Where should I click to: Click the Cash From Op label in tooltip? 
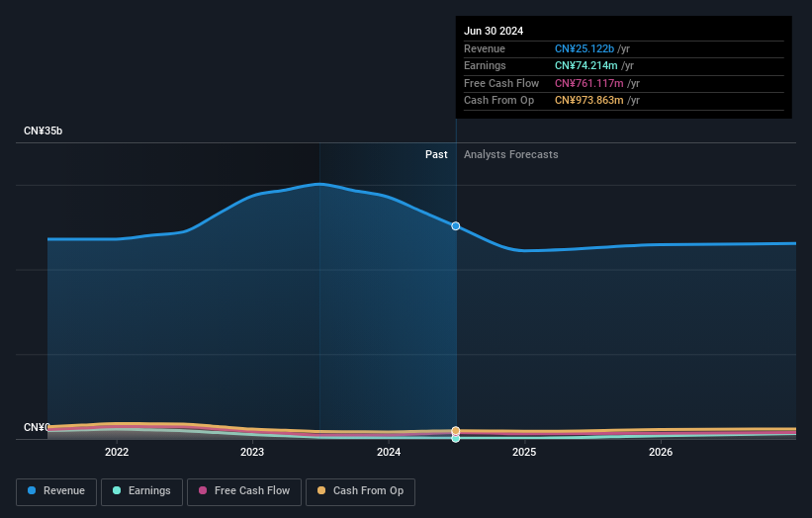(498, 101)
